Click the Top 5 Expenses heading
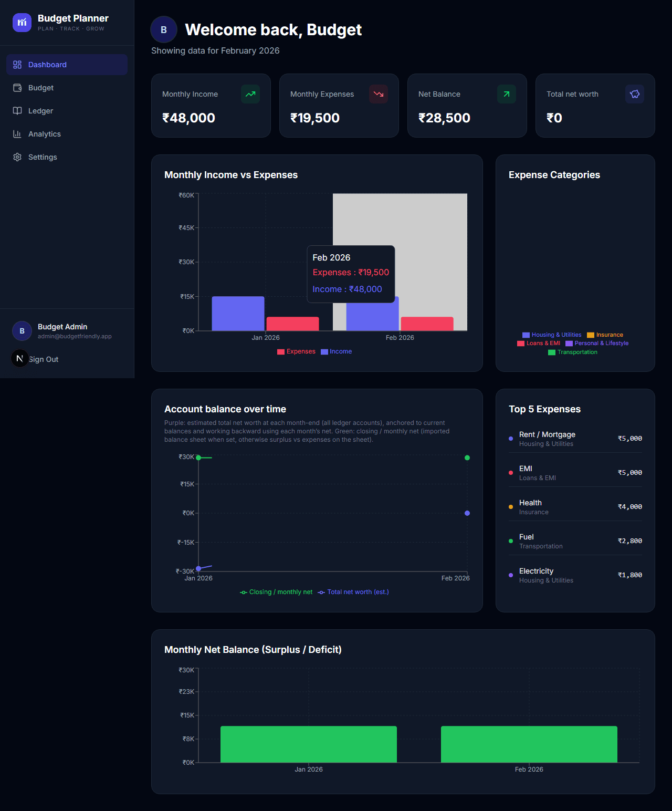672x811 pixels. 544,409
